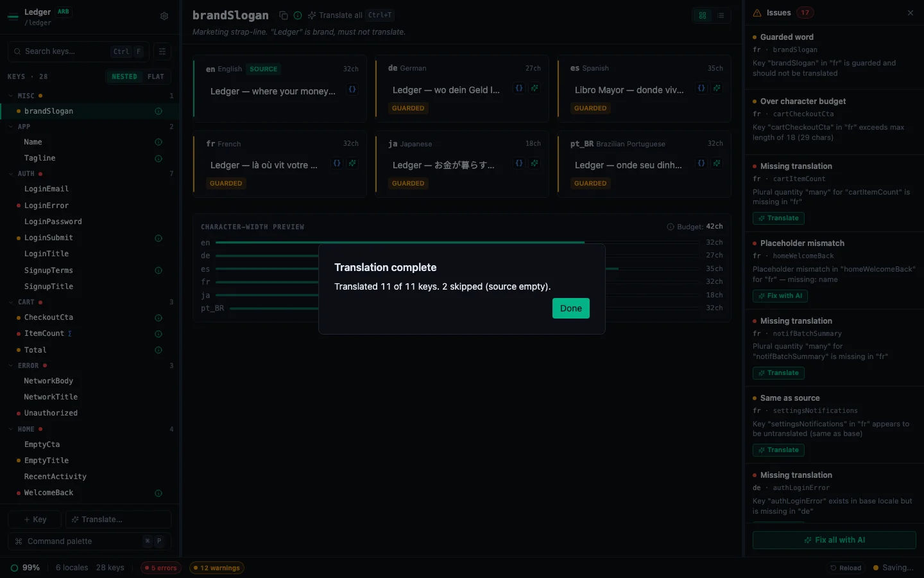This screenshot has height=578, width=924.
Task: Click info icon next to CheckoutCta key
Action: [x=158, y=318]
